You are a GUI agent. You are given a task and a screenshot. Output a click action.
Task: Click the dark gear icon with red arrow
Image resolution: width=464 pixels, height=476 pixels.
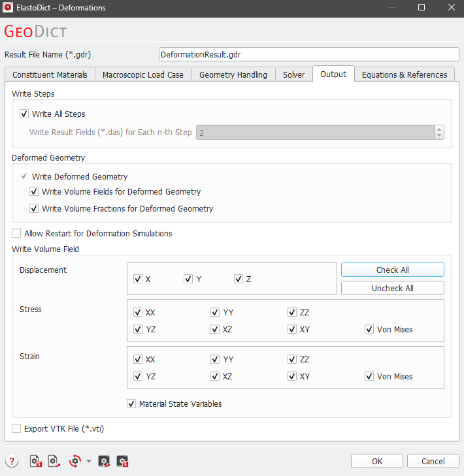coord(104,461)
